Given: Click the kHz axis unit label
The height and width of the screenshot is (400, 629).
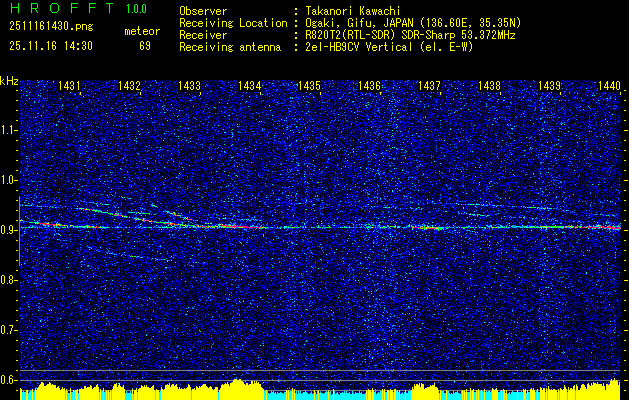Looking at the screenshot, I should (9, 81).
